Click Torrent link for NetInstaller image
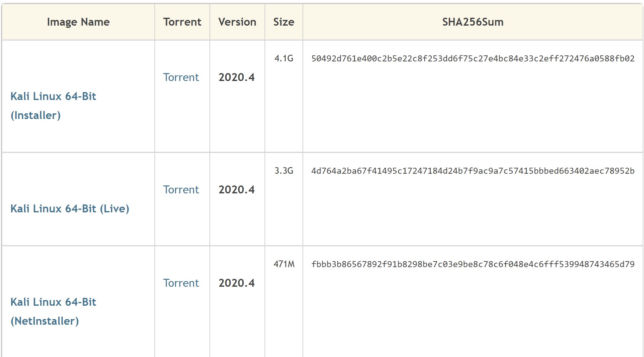Screen dimensions: 644x357 [x=181, y=283]
